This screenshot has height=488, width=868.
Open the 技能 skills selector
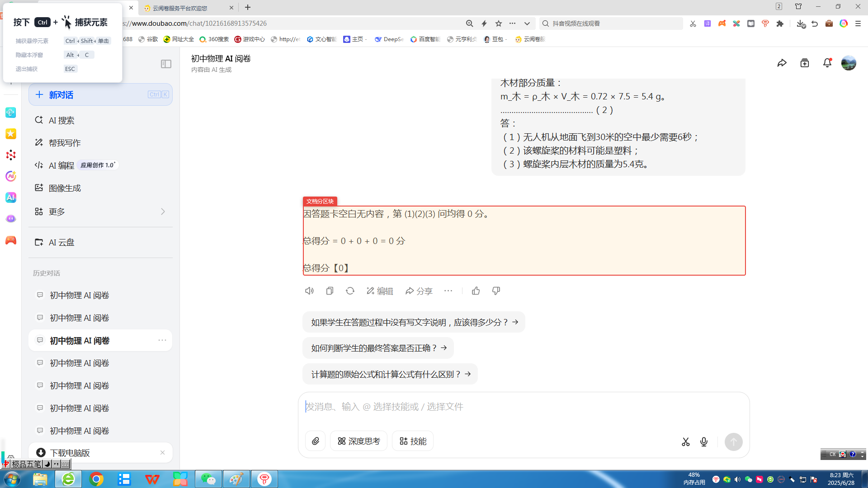coord(413,441)
